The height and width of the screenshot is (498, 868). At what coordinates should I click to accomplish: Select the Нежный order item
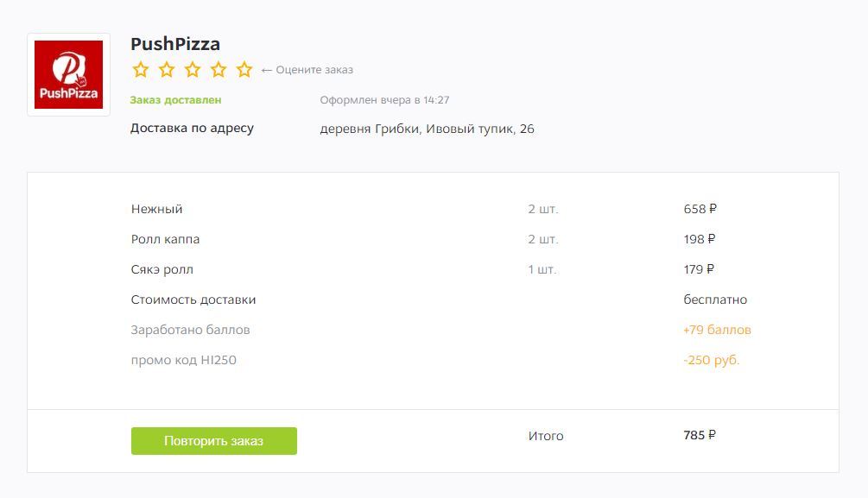pos(156,209)
